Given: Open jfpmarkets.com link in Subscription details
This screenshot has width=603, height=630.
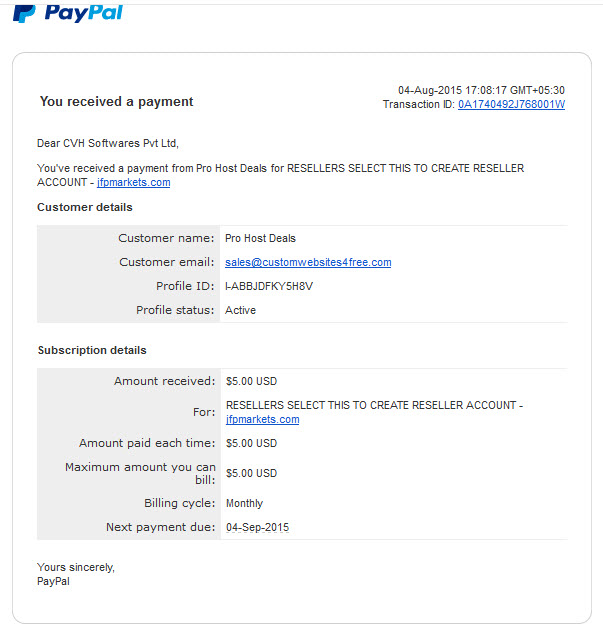Looking at the screenshot, I should pyautogui.click(x=262, y=419).
